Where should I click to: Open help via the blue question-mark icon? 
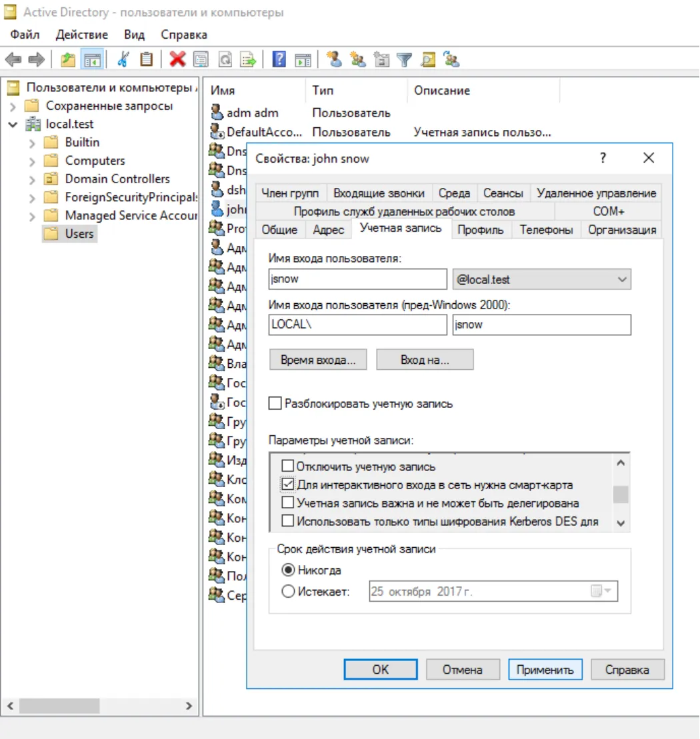[x=279, y=60]
